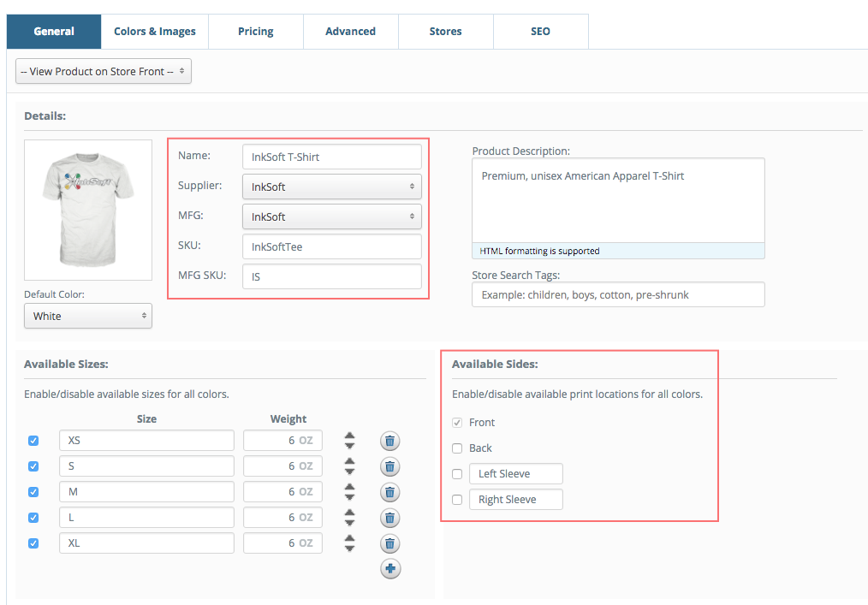The width and height of the screenshot is (868, 605).
Task: Uncheck the XS size checkbox
Action: 33,441
